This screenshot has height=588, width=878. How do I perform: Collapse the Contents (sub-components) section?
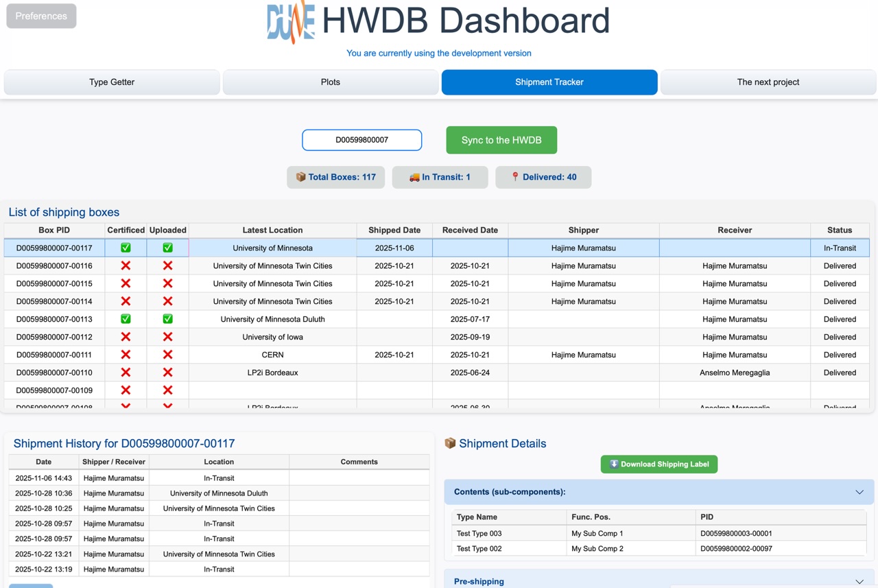(859, 492)
